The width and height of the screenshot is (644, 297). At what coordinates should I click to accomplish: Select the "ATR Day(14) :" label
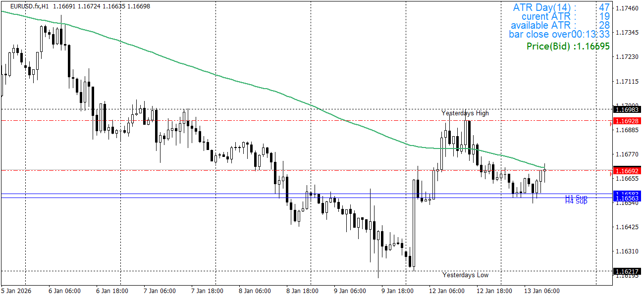[x=545, y=7]
